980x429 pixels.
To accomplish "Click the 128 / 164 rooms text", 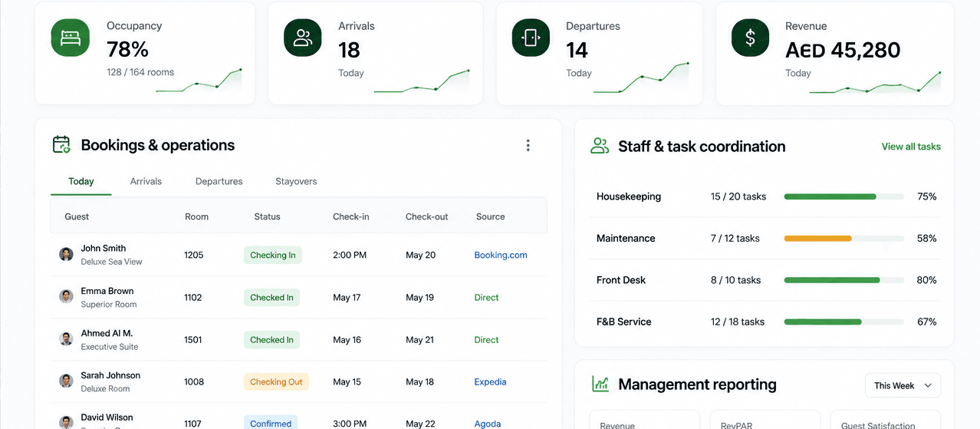I will pyautogui.click(x=140, y=72).
